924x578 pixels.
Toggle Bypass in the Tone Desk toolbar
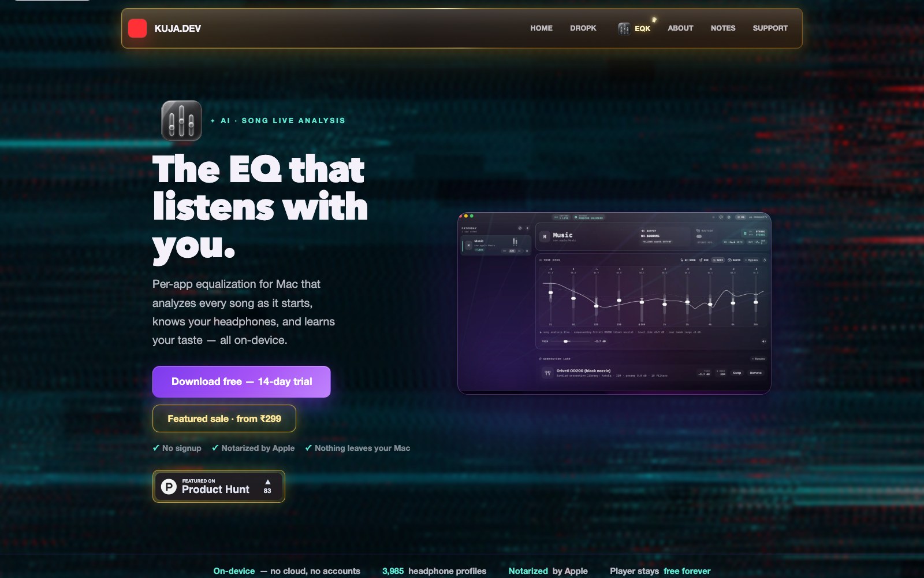point(751,260)
